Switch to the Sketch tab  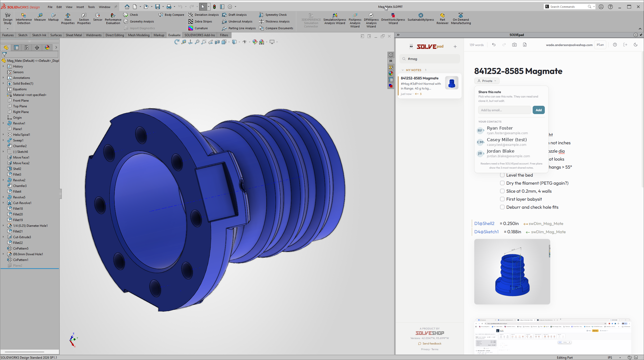point(23,35)
